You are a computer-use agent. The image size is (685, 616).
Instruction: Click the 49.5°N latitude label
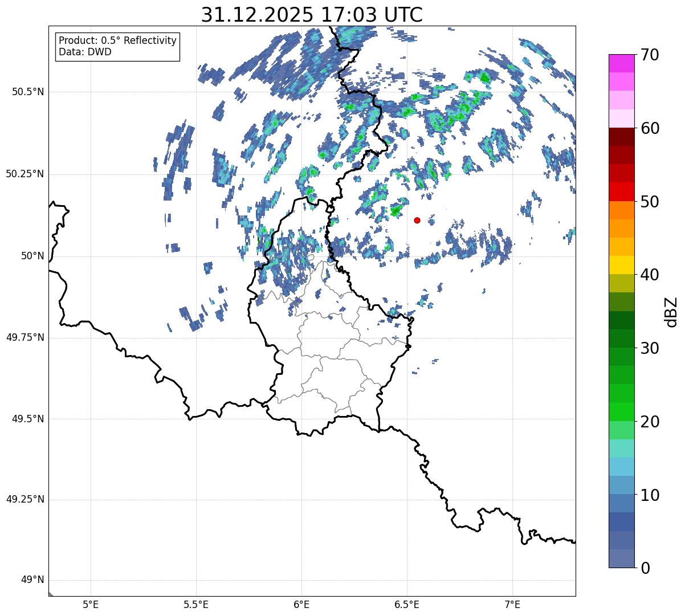pos(28,419)
